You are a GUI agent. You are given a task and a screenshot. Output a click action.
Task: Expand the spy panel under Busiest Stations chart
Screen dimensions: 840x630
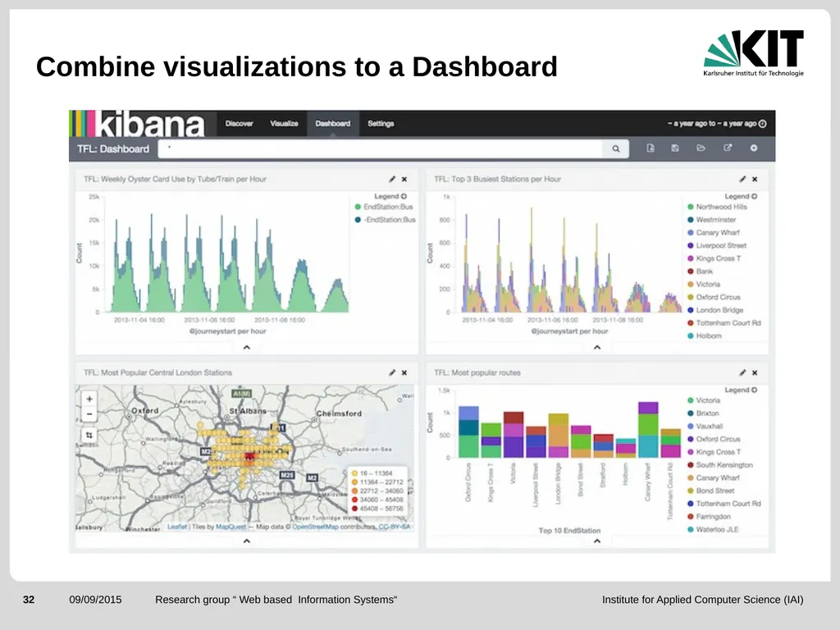(597, 347)
